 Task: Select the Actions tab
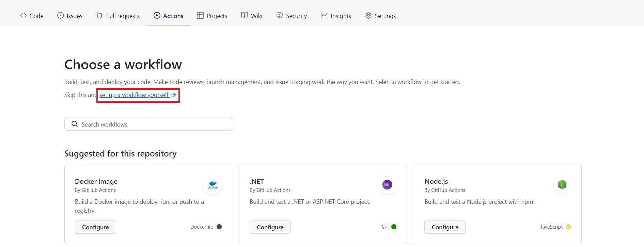tap(168, 16)
